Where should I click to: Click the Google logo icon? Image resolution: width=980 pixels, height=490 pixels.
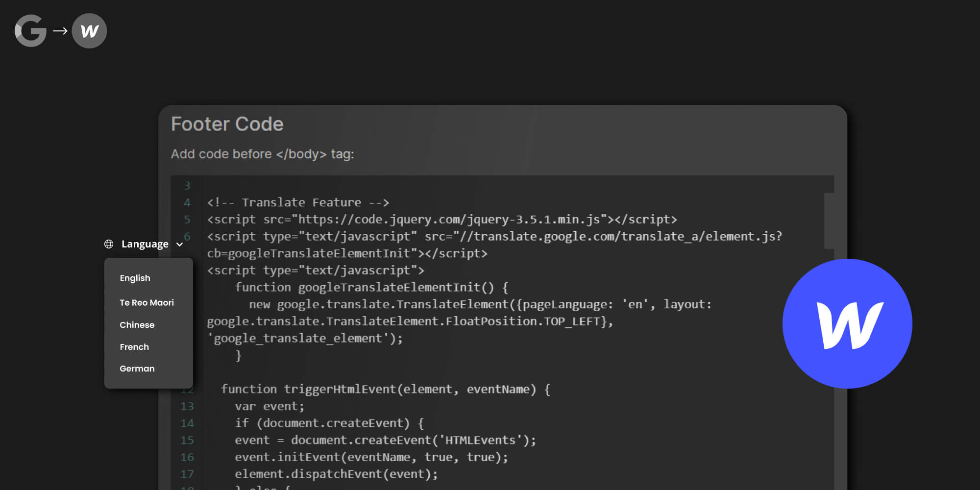30,30
